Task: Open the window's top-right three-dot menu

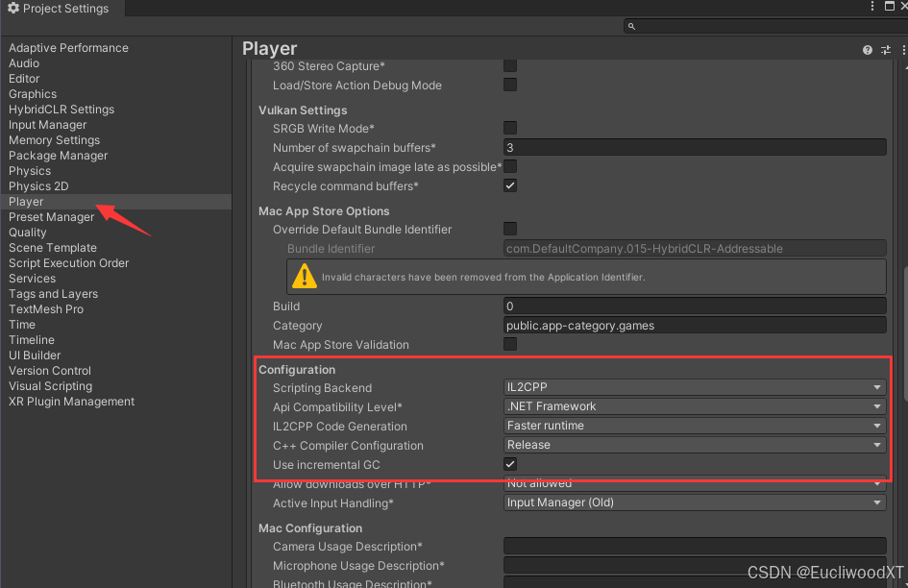Action: coord(871,7)
